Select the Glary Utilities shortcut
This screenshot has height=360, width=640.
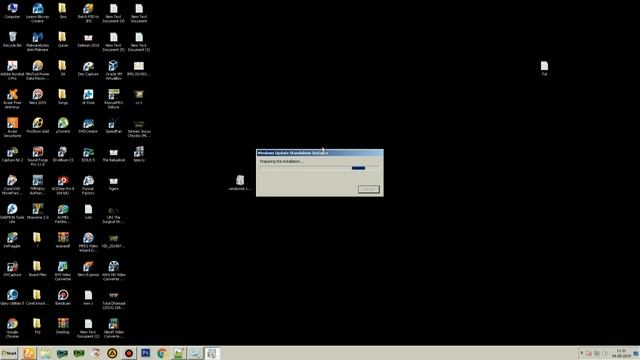click(x=12, y=298)
